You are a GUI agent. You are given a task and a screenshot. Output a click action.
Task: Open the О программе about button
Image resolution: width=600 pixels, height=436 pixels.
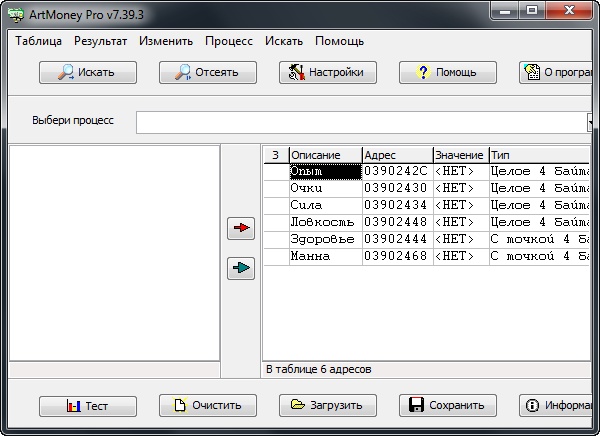point(558,72)
